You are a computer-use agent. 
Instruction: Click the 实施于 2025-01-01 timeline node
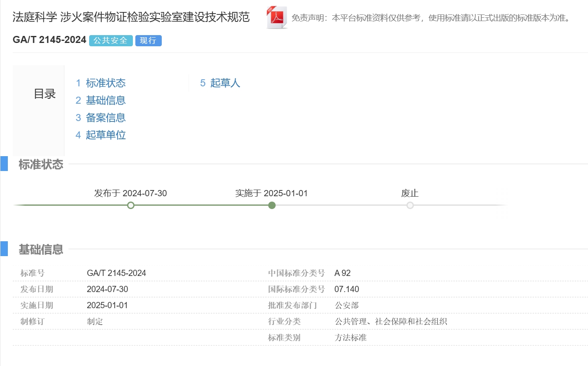pyautogui.click(x=272, y=205)
